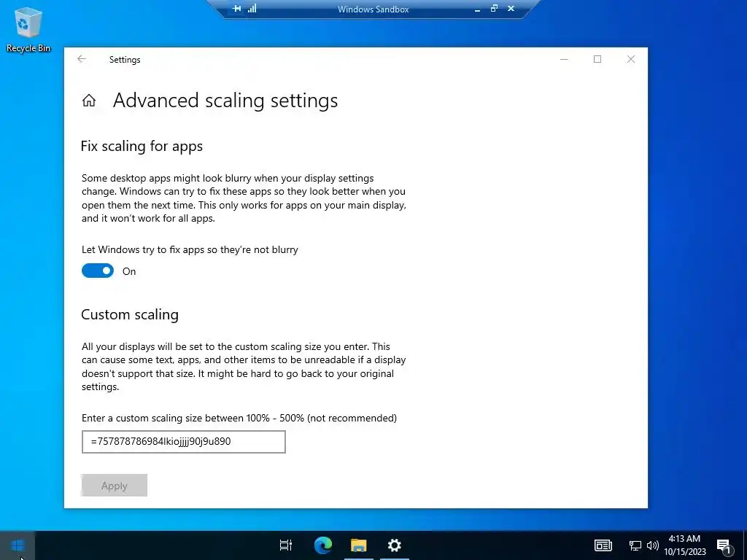
Task: Open the volume speaker icon
Action: click(653, 545)
